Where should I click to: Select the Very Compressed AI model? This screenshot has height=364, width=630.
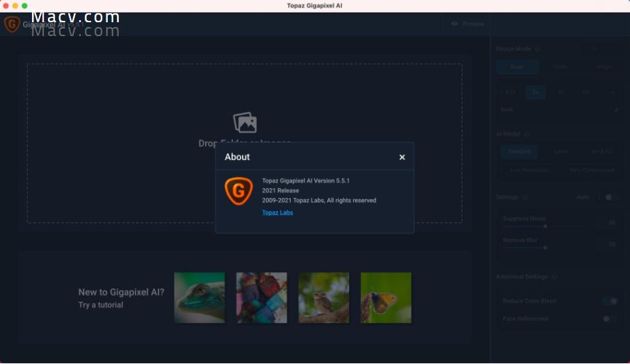click(x=592, y=171)
